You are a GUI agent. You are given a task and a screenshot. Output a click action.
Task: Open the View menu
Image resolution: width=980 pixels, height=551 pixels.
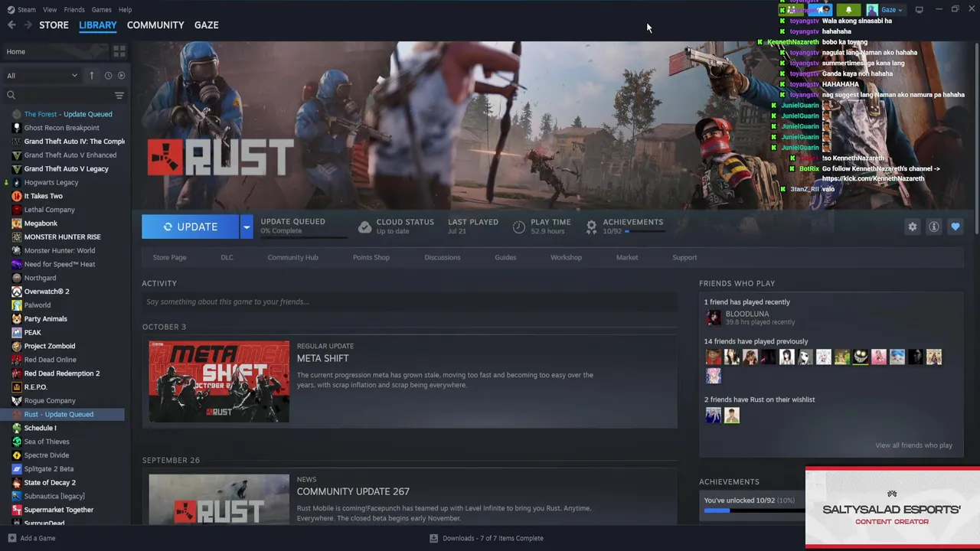tap(50, 10)
